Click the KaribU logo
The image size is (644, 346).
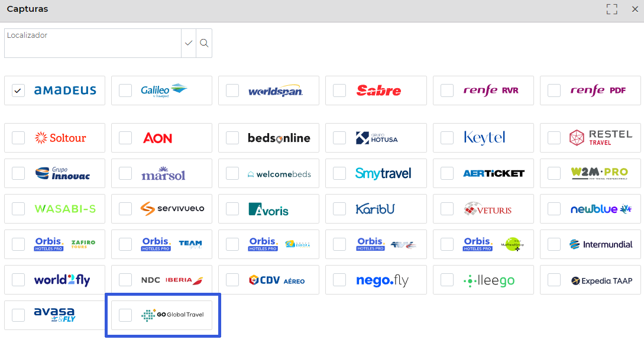click(375, 209)
